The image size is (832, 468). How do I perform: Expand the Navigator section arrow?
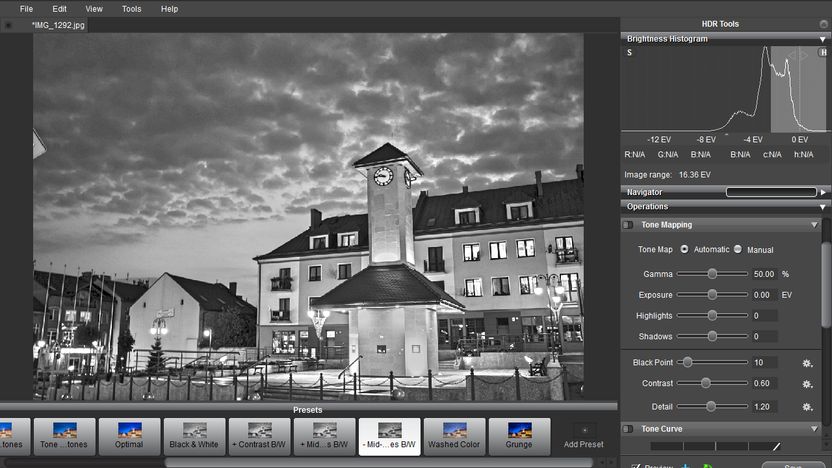click(x=823, y=192)
